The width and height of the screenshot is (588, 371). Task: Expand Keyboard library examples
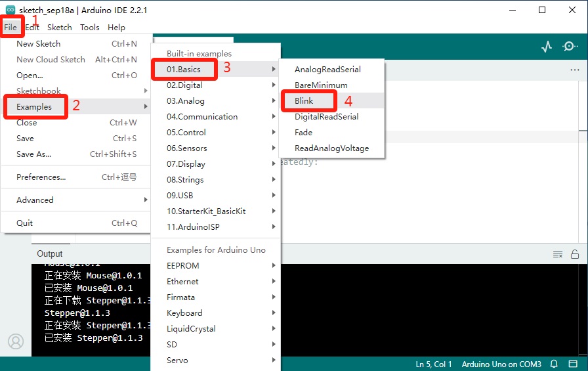(x=216, y=313)
